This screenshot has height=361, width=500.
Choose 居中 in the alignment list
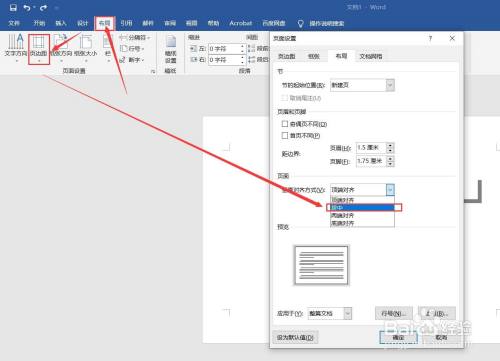[x=362, y=207]
